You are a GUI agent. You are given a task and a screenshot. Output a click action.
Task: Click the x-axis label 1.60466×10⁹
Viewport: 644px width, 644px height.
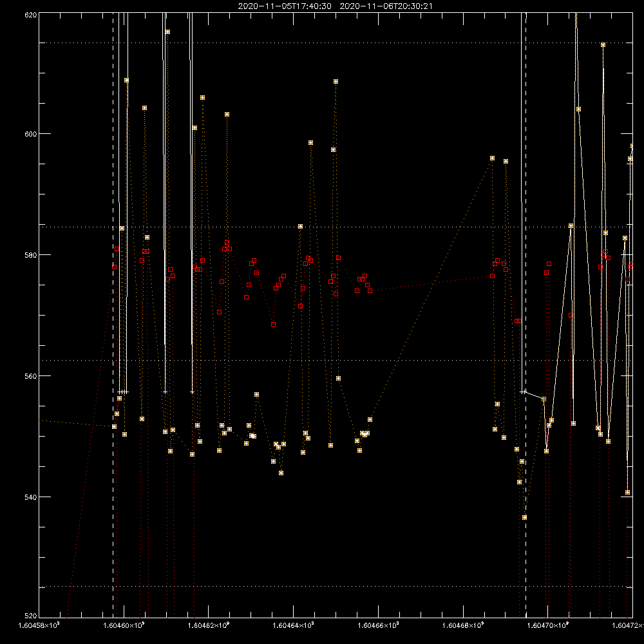click(378, 625)
